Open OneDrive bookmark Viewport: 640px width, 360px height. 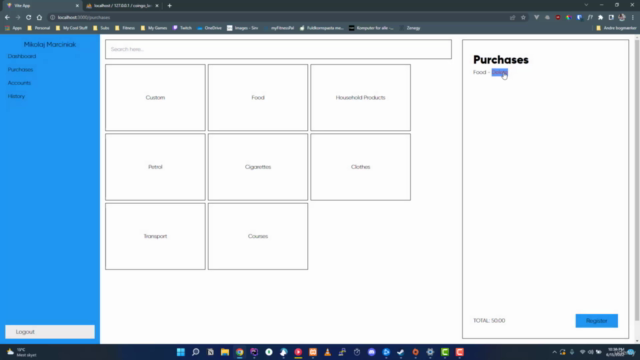209,28
